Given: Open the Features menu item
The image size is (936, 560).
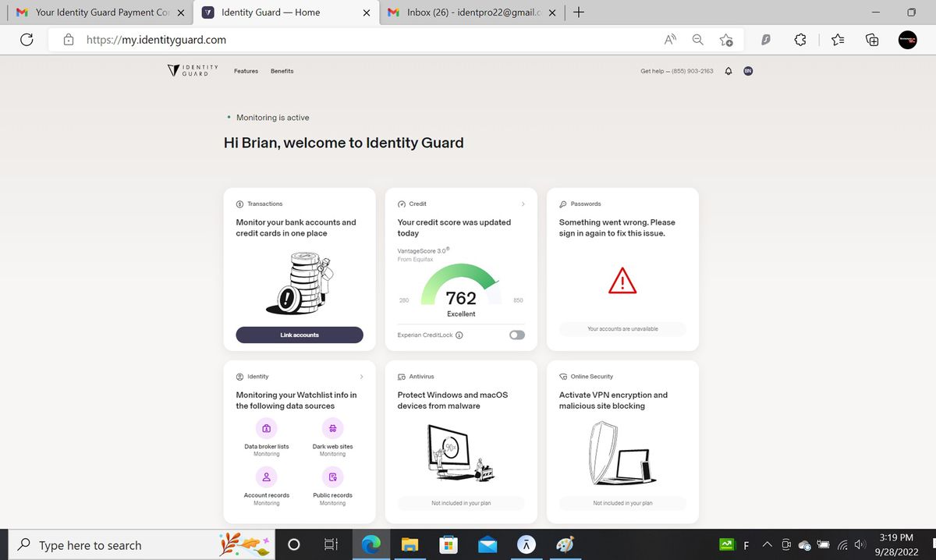Looking at the screenshot, I should (x=246, y=71).
